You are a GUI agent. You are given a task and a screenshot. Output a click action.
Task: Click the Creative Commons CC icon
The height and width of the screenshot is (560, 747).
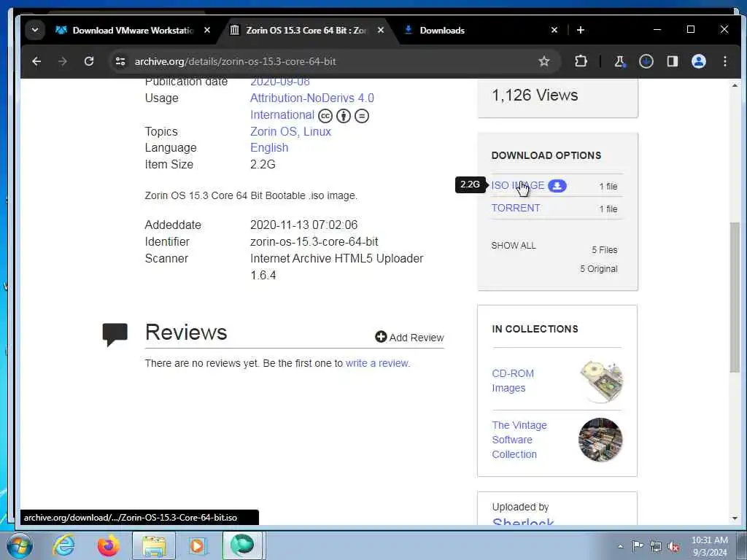tap(325, 116)
